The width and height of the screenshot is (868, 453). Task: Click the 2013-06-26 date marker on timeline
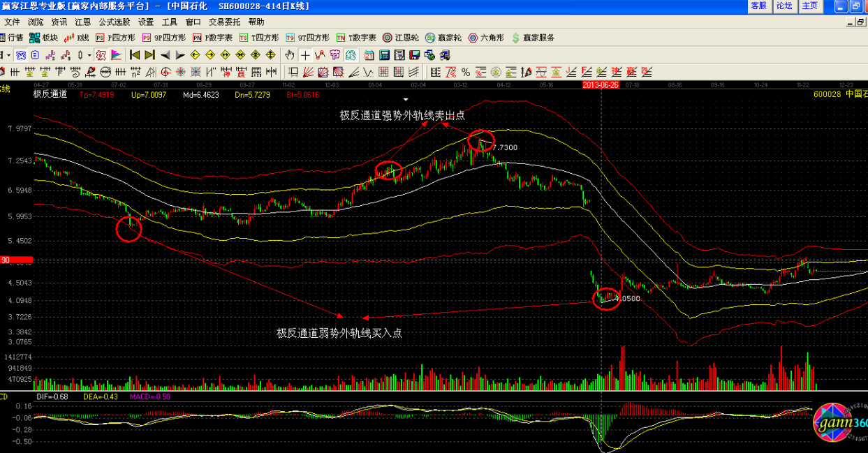(601, 85)
